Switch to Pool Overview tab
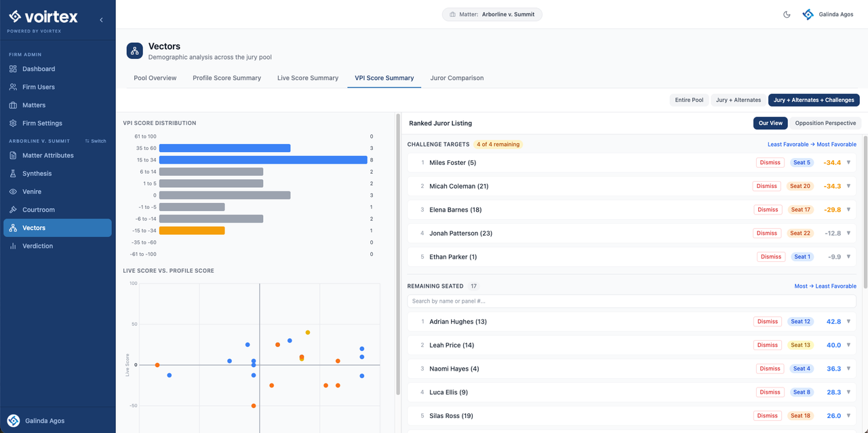The image size is (868, 433). click(155, 78)
